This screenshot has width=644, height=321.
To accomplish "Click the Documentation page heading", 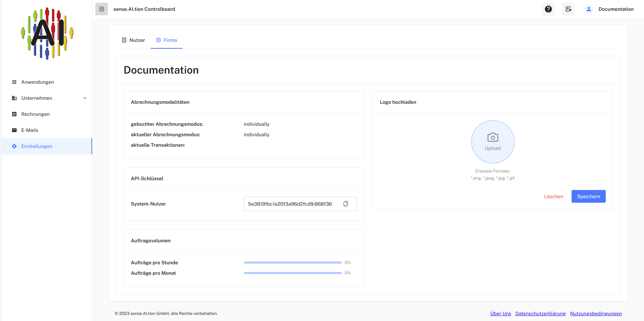I will 161,70.
